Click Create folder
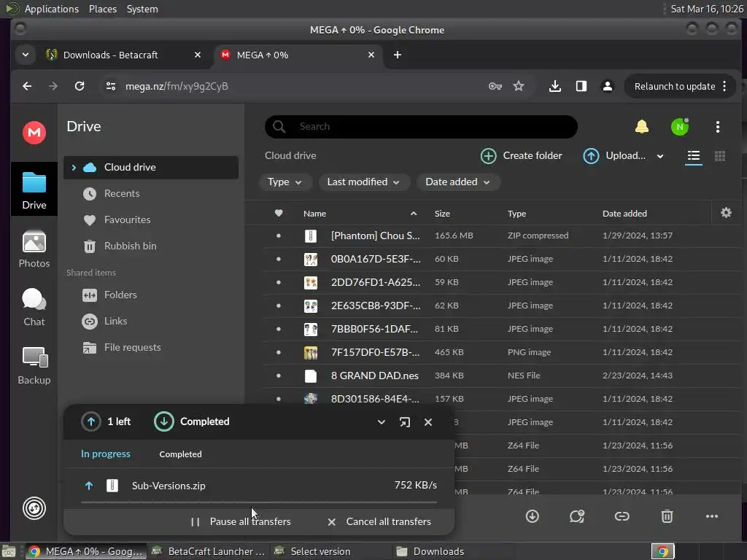 point(521,156)
